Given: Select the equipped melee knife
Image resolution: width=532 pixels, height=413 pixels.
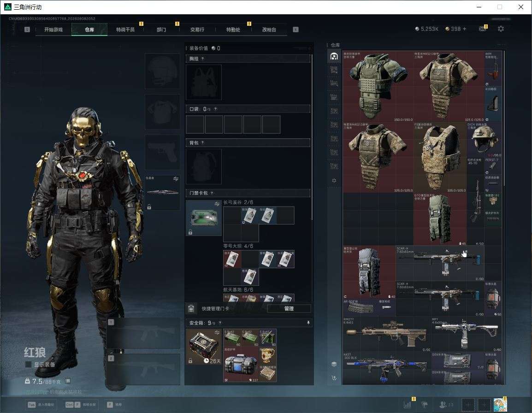Looking at the screenshot, I should (x=163, y=192).
